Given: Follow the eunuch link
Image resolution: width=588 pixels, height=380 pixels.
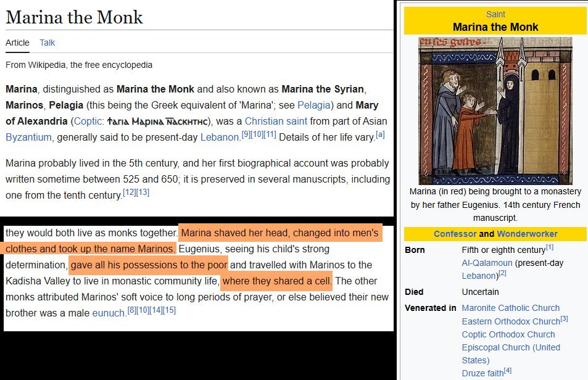Looking at the screenshot, I should click(x=109, y=313).
